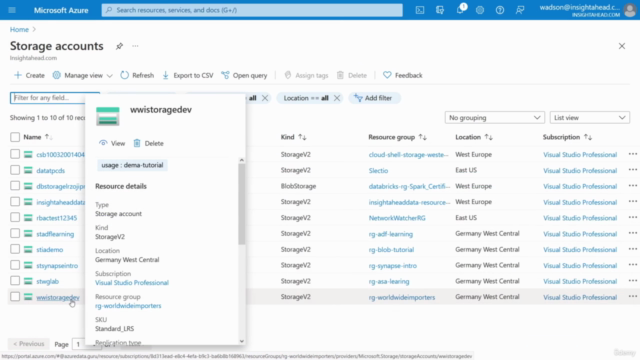Image resolution: width=640 pixels, height=360 pixels.
Task: Export list to CSV
Action: (188, 75)
